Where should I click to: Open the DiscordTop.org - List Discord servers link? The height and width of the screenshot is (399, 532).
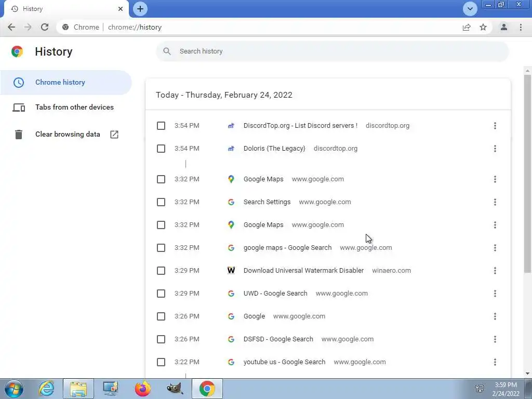[x=301, y=126]
